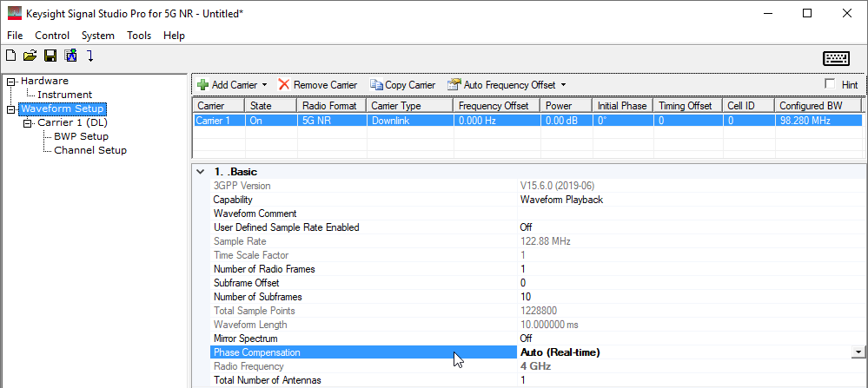Click the Auto Frequency Offset icon
The width and height of the screenshot is (868, 388).
point(454,84)
